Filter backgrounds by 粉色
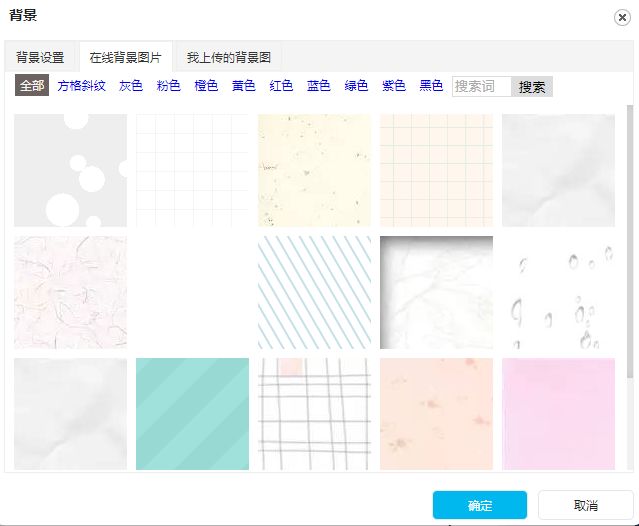The width and height of the screenshot is (639, 526). (168, 86)
